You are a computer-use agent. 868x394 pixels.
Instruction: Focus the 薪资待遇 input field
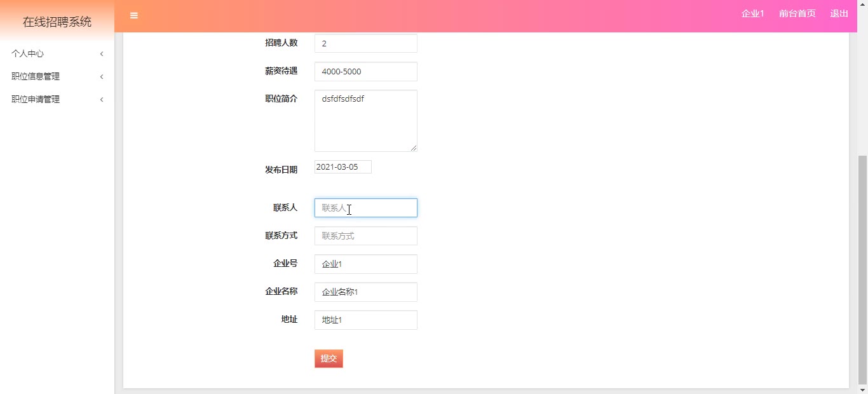pos(366,71)
